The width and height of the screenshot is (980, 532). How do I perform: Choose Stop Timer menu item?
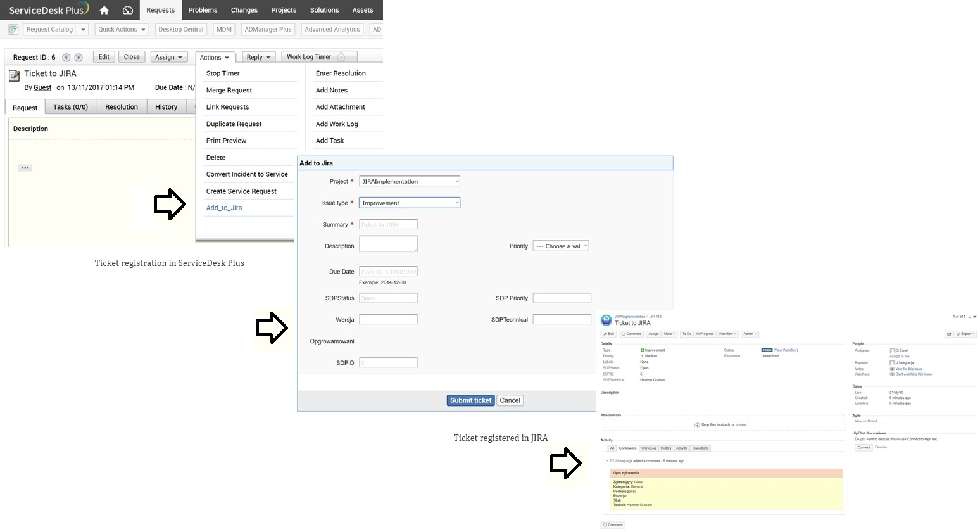click(223, 73)
